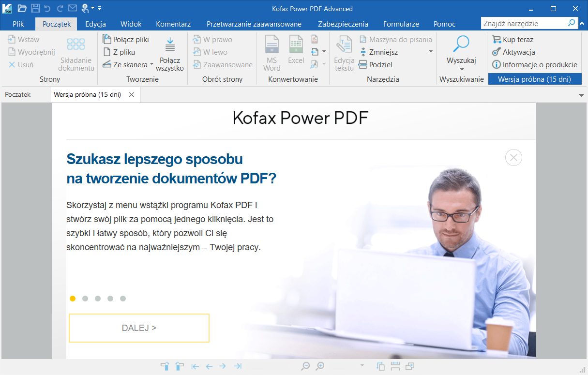Jump to the third carousel dot

98,299
